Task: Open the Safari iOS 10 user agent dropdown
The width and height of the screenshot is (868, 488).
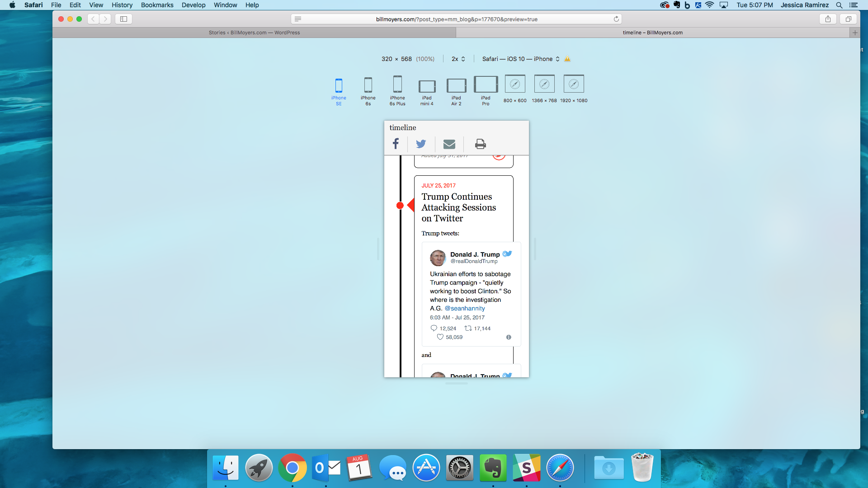Action: point(521,59)
